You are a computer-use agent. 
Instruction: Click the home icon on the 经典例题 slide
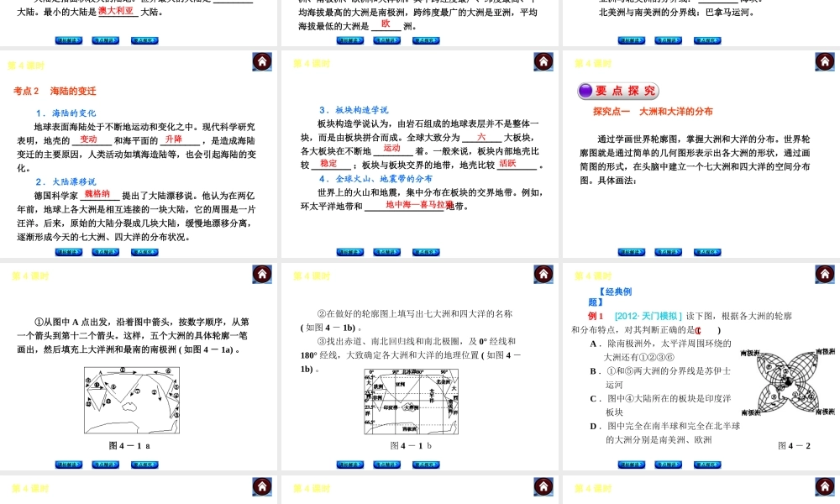[825, 274]
